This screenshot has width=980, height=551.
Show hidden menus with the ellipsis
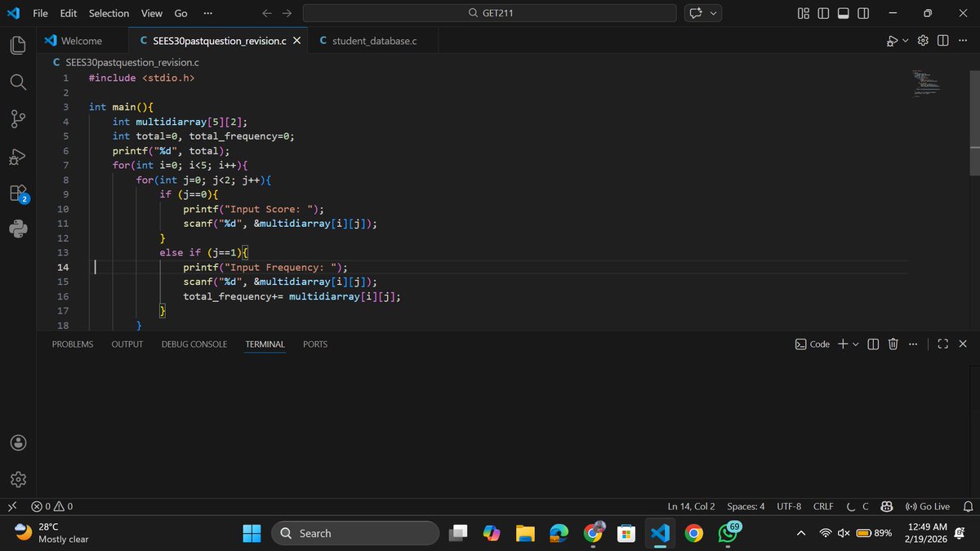(207, 13)
